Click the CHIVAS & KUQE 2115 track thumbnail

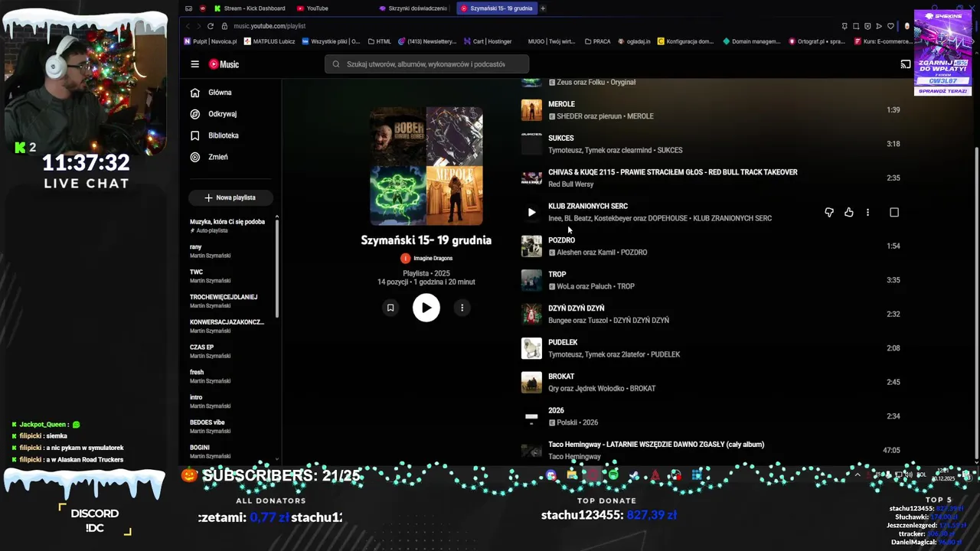pyautogui.click(x=531, y=178)
